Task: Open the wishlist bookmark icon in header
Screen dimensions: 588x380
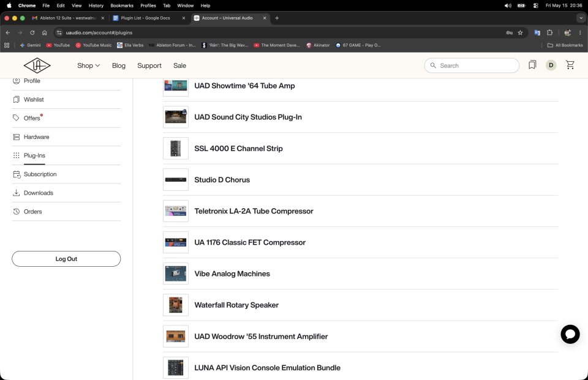Action: click(532, 65)
